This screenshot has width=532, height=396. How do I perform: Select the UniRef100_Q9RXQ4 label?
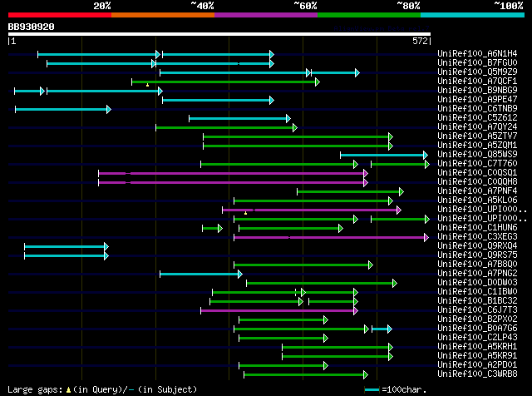tap(477, 246)
